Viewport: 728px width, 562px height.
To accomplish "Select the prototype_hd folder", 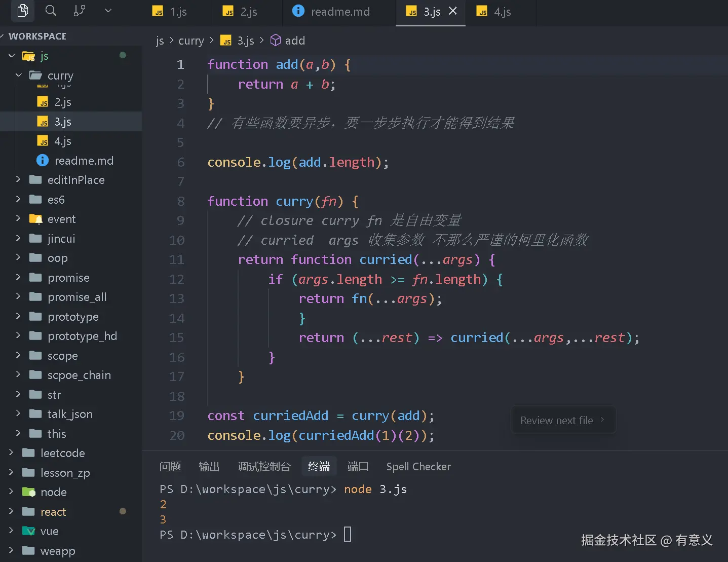I will [x=71, y=336].
